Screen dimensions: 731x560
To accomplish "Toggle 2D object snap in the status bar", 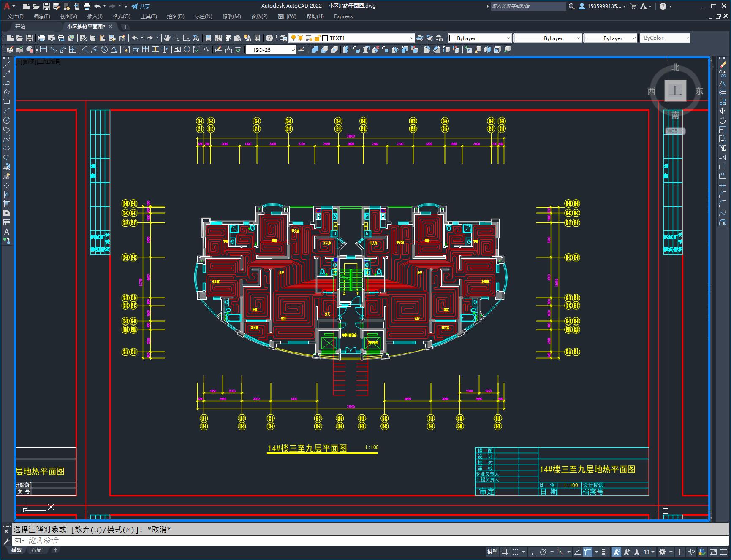I will click(x=588, y=552).
